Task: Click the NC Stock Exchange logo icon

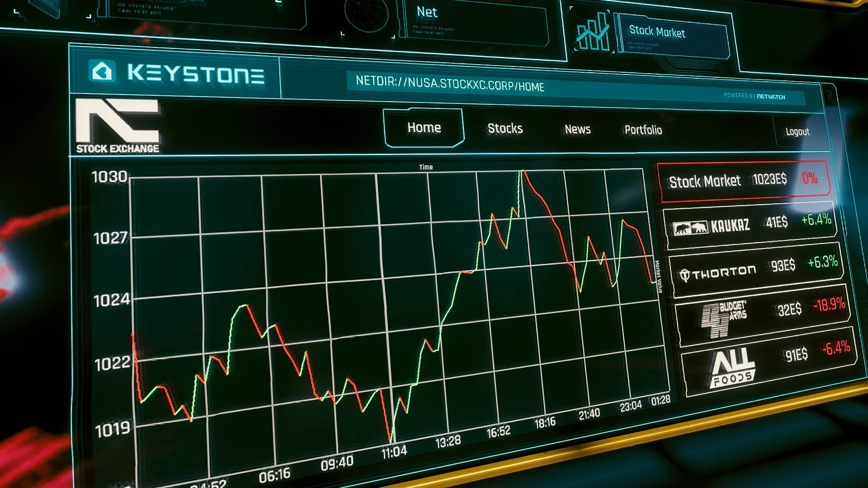Action: click(119, 125)
